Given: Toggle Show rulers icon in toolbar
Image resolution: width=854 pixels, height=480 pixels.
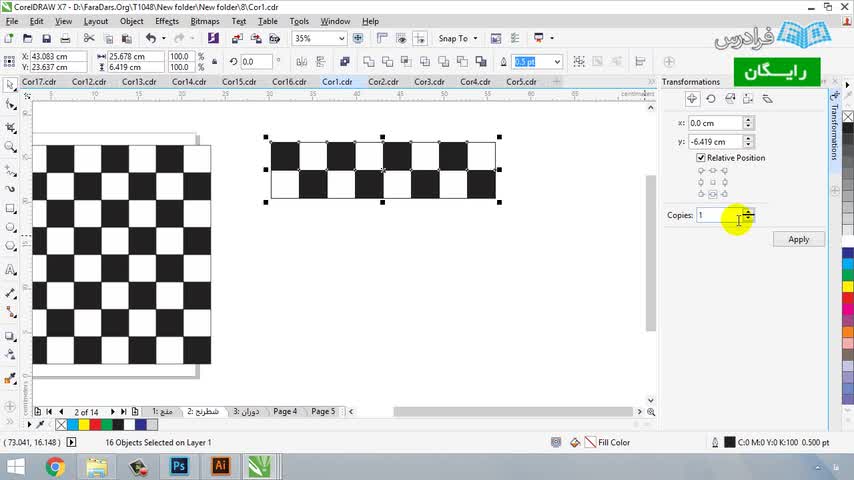Looking at the screenshot, I should 382,38.
